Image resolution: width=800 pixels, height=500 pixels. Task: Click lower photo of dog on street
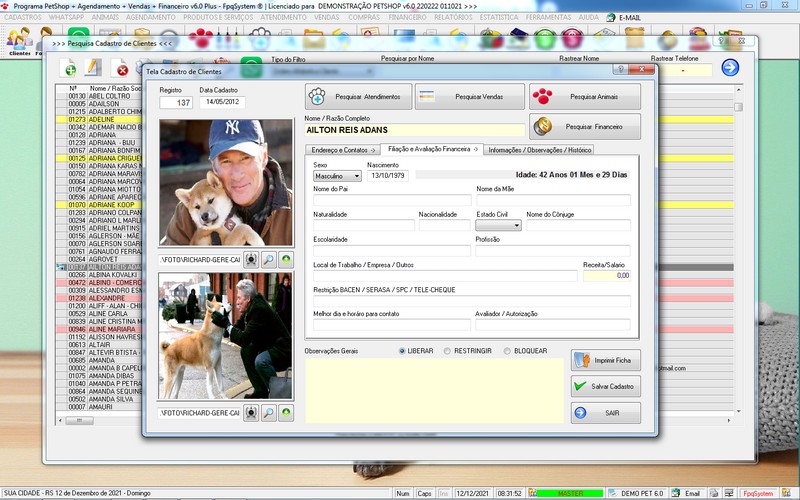pyautogui.click(x=226, y=336)
